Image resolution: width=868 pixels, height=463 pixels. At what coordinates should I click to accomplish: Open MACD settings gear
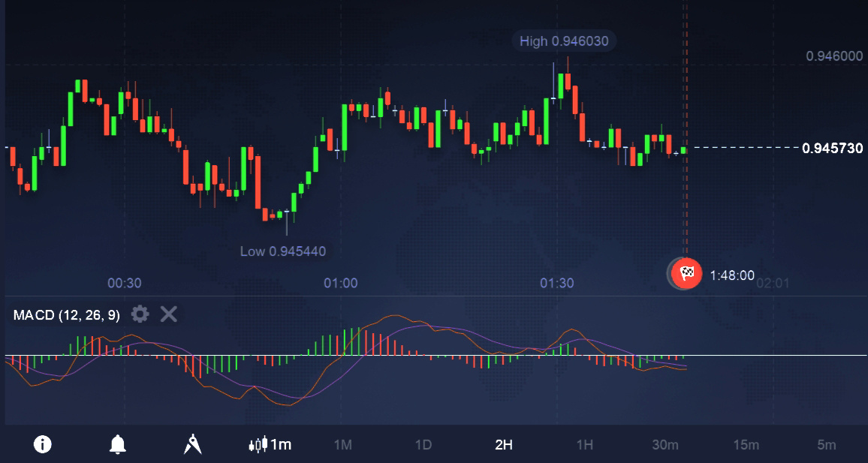point(140,314)
